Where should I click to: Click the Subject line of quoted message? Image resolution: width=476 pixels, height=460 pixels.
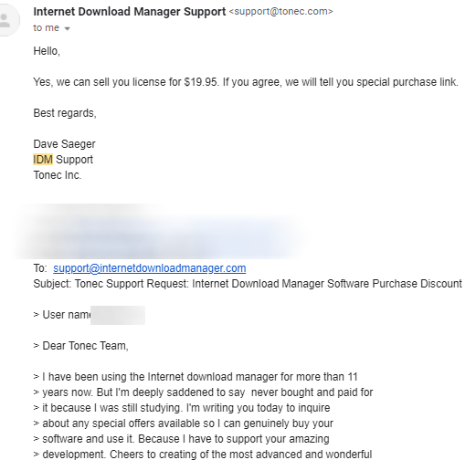(x=248, y=284)
